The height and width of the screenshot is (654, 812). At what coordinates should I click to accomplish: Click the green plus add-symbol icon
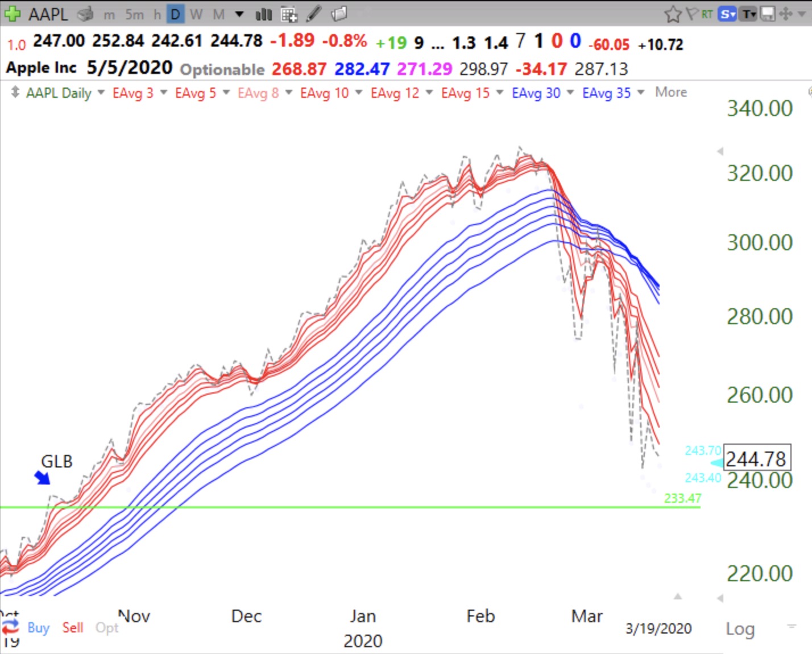click(12, 13)
